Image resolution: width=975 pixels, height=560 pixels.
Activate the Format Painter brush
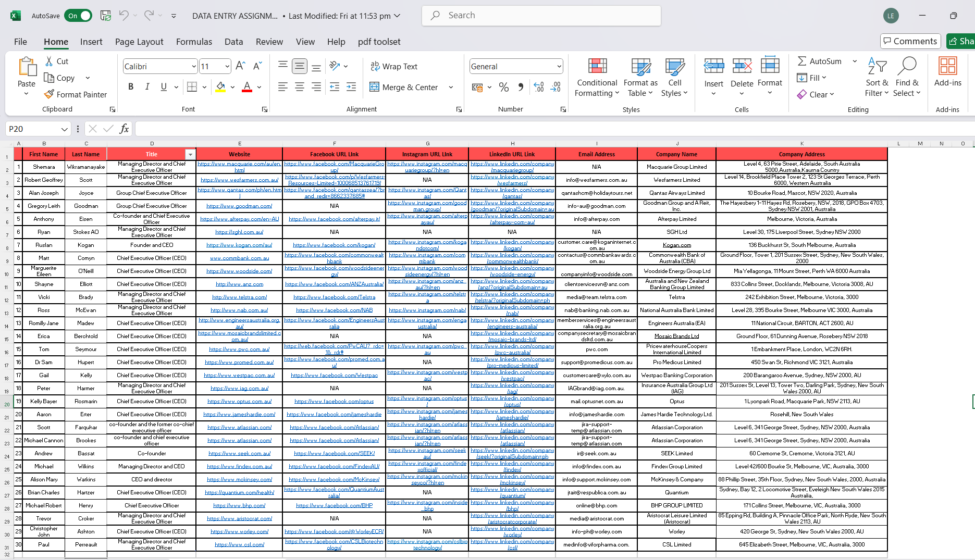pyautogui.click(x=50, y=94)
